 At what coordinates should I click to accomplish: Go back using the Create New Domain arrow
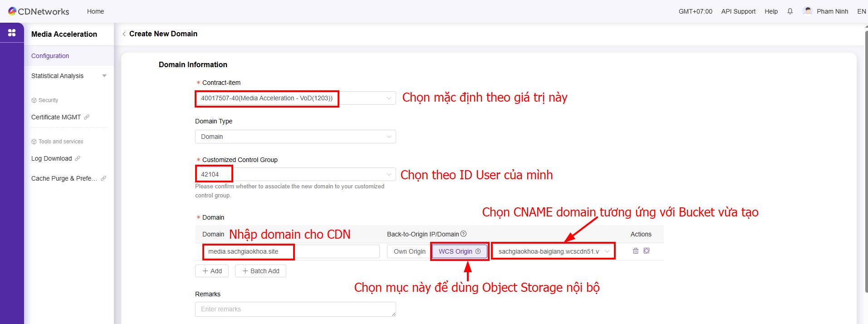coord(124,34)
